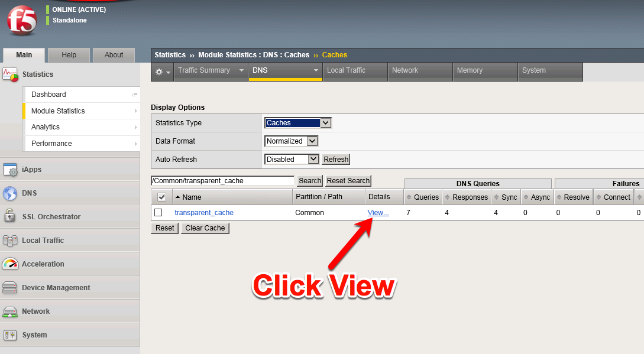The height and width of the screenshot is (354, 644).
Task: Sort table by Resolve column
Action: (x=574, y=197)
